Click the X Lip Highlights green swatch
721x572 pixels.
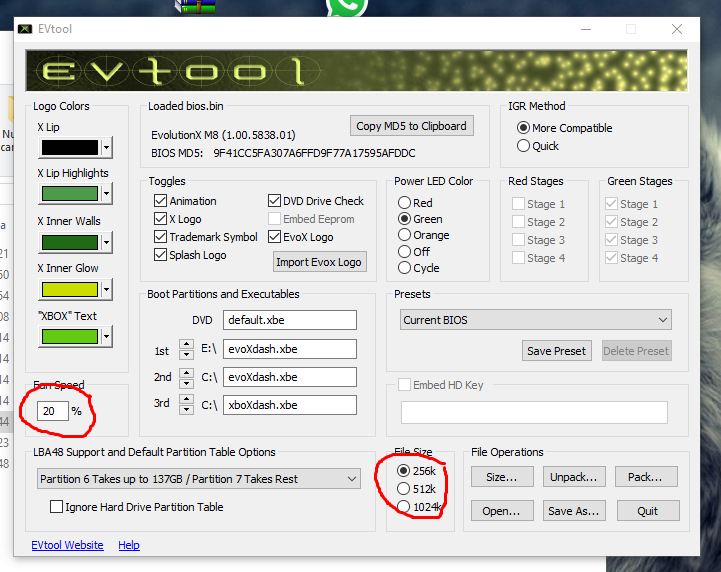70,194
